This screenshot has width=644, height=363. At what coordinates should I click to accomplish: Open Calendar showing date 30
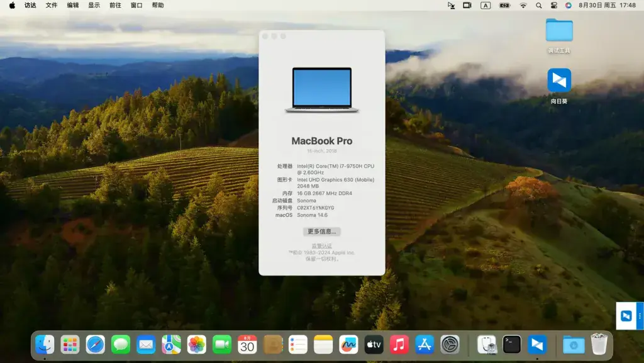coord(247,345)
